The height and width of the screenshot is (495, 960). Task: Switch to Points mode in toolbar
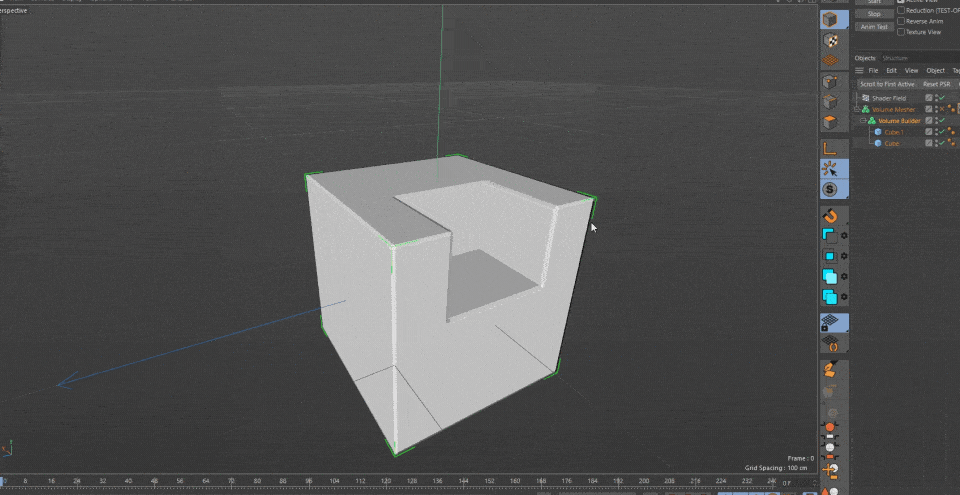[829, 82]
